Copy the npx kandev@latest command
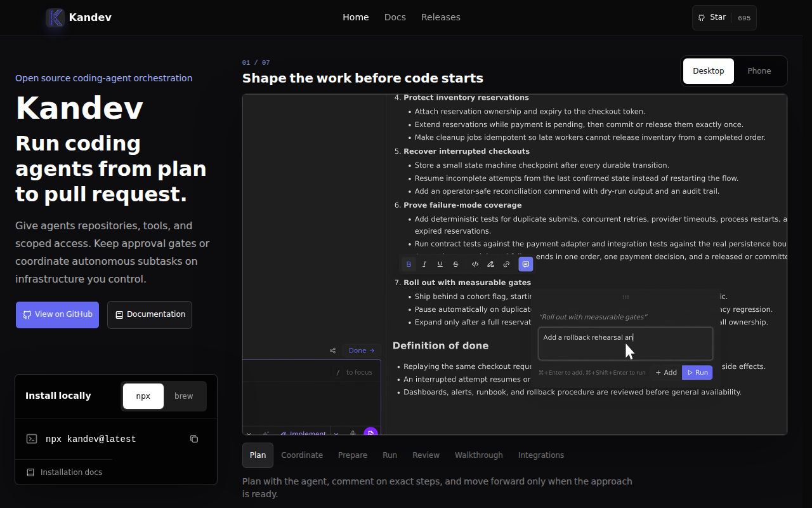The height and width of the screenshot is (508, 812). (x=194, y=439)
